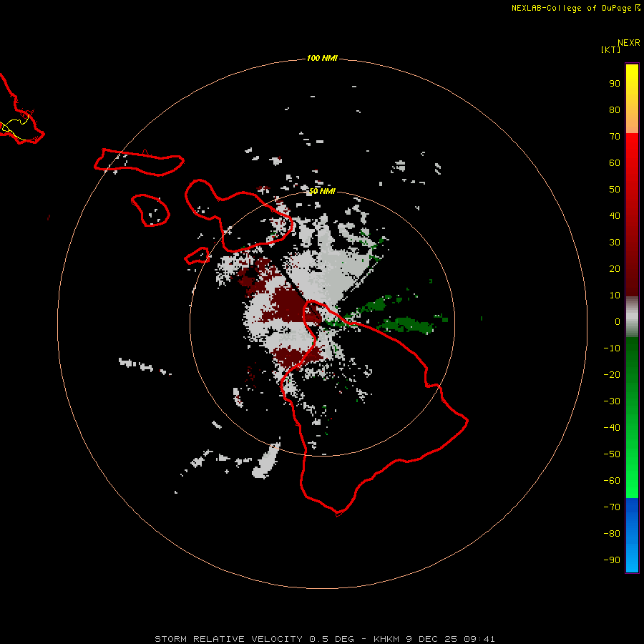The image size is (644, 644).
Task: Click the 50 value on the velocity scale
Action: (x=615, y=190)
